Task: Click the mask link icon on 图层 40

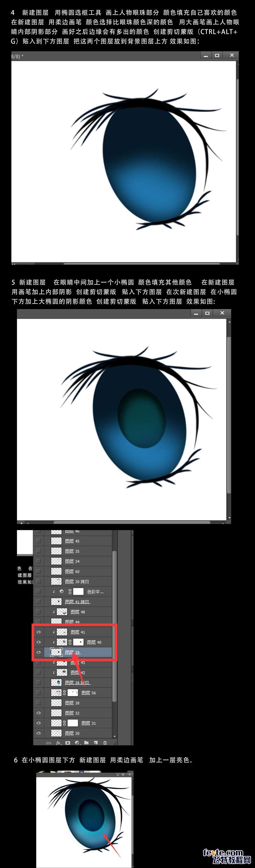Action: click(x=70, y=642)
